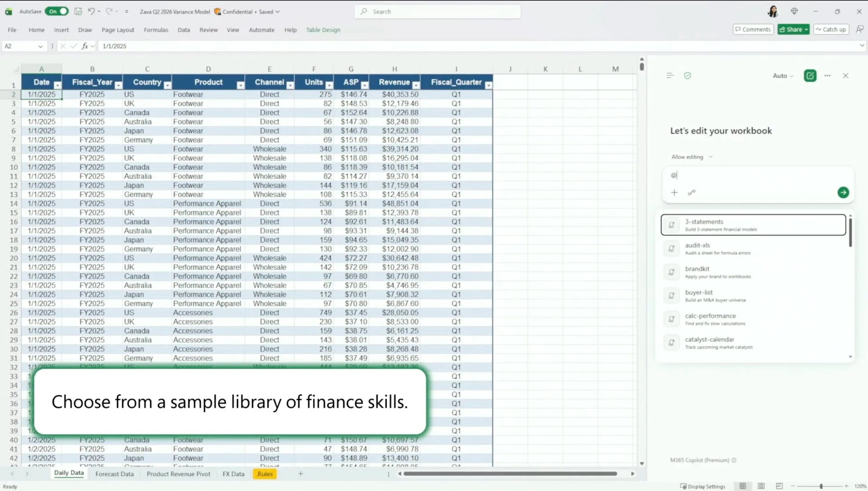
Task: Click the skills list vertical scrollbar
Action: point(850,233)
